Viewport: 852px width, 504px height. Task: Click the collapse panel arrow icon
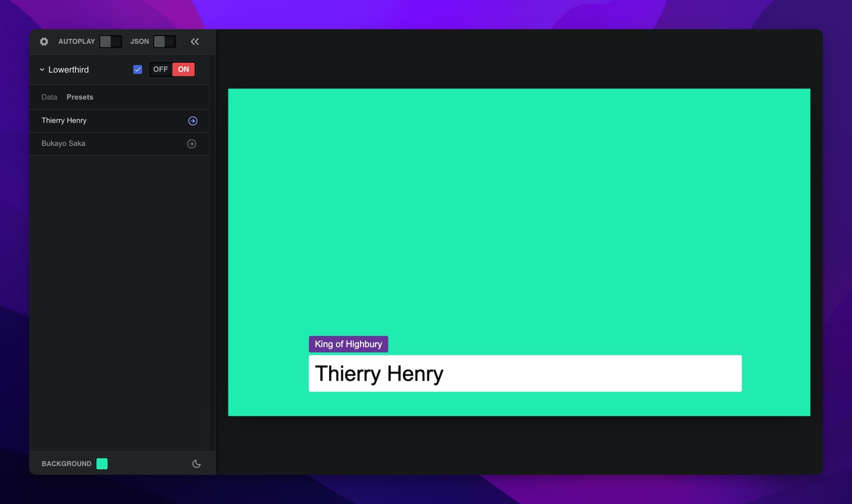click(195, 42)
